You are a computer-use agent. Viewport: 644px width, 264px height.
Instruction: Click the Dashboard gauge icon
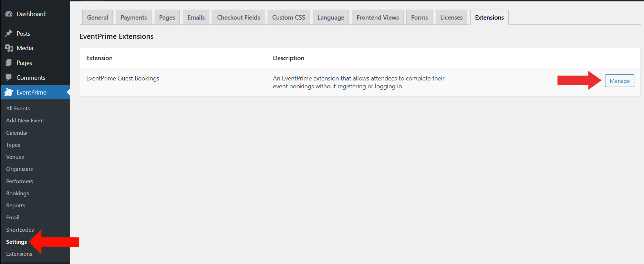click(x=9, y=14)
